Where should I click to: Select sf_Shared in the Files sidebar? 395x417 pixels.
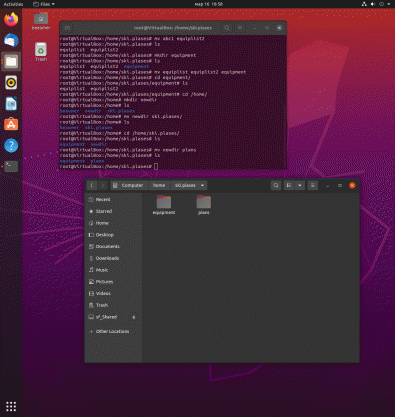pyautogui.click(x=113, y=317)
